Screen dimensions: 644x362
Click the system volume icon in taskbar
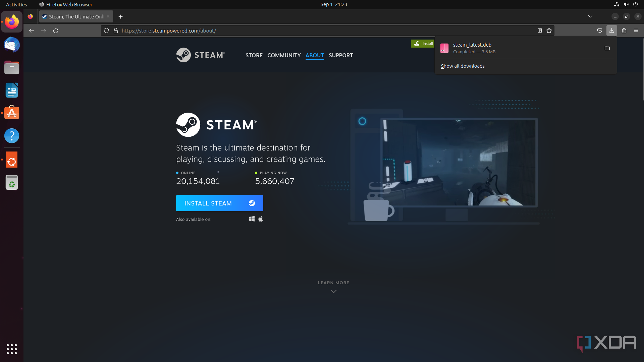(x=626, y=4)
